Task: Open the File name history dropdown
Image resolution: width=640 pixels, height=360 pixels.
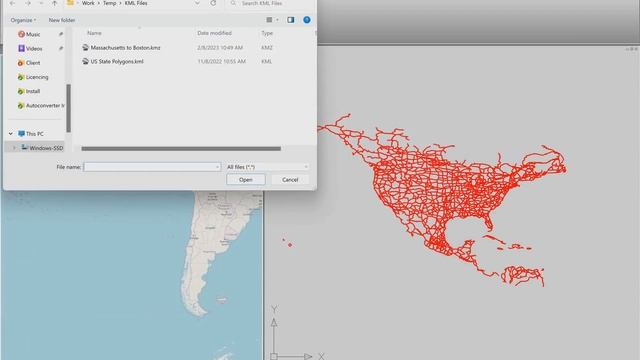Action: pyautogui.click(x=217, y=167)
